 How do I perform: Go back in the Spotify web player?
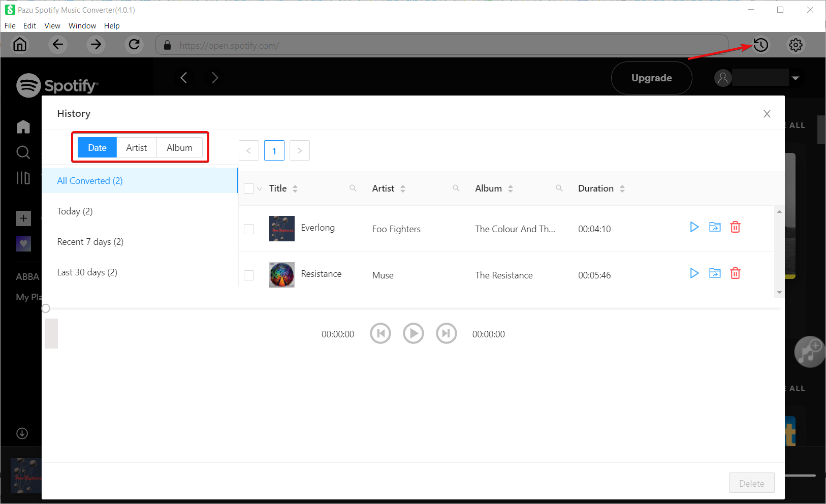tap(184, 78)
